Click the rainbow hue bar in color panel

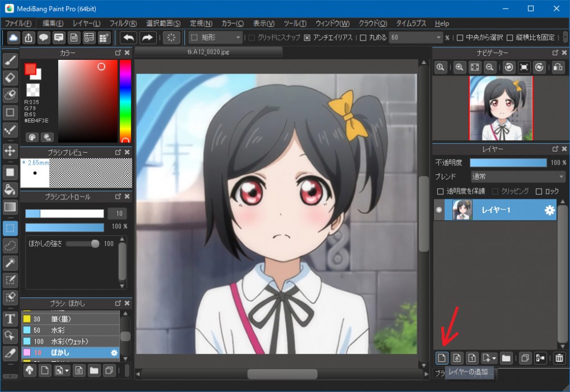coord(125,101)
